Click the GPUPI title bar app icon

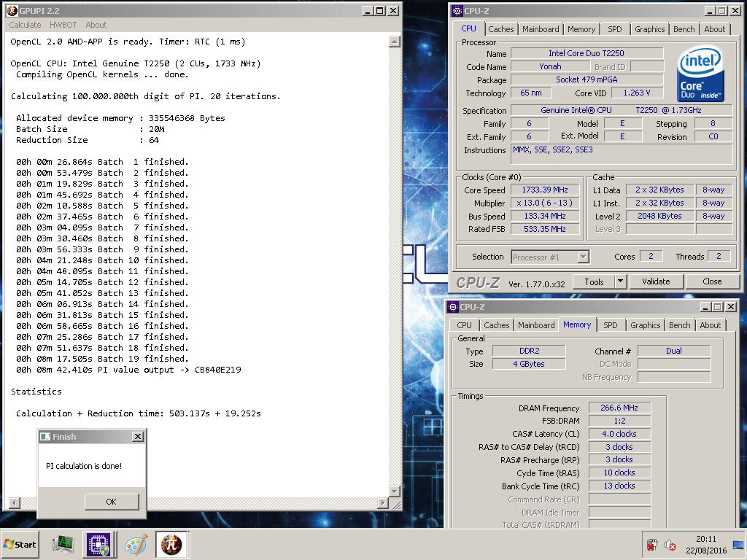point(12,10)
